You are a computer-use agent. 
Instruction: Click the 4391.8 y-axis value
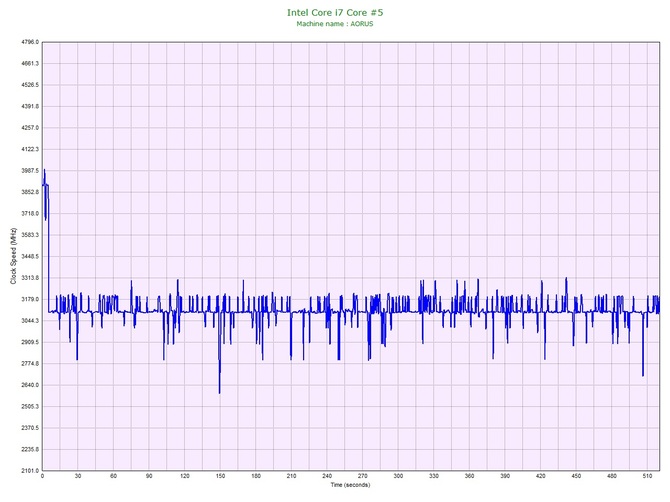click(30, 106)
